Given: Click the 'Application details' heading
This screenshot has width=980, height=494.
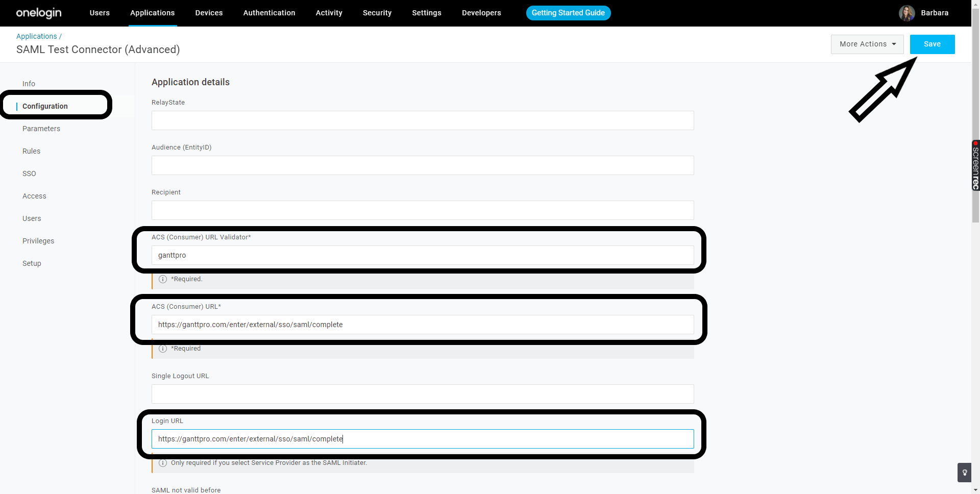Looking at the screenshot, I should [x=190, y=82].
